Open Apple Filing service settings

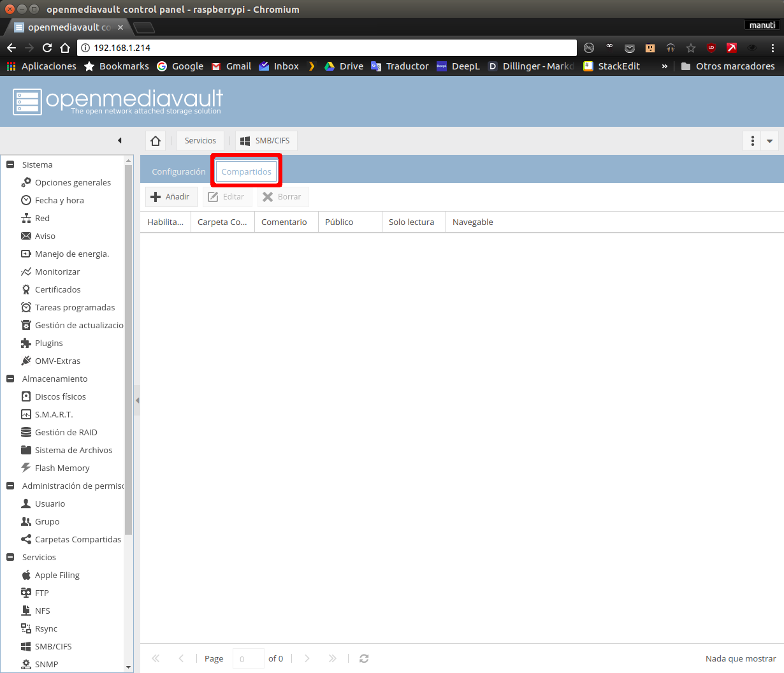point(57,575)
